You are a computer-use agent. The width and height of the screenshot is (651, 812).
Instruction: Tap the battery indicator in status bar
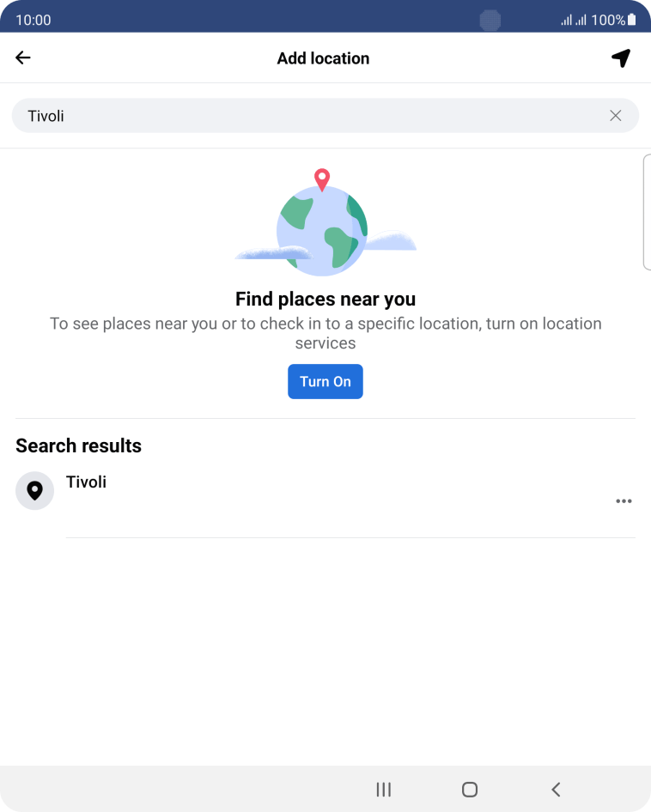pyautogui.click(x=631, y=20)
